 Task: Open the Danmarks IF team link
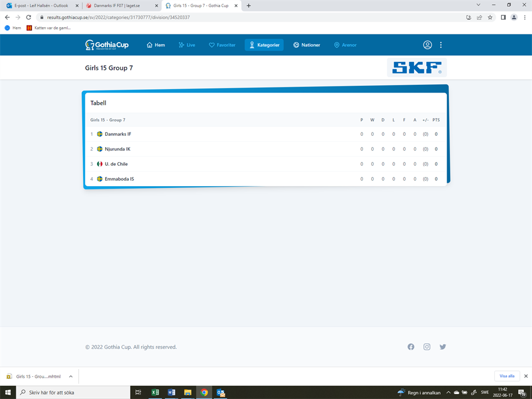[117, 134]
